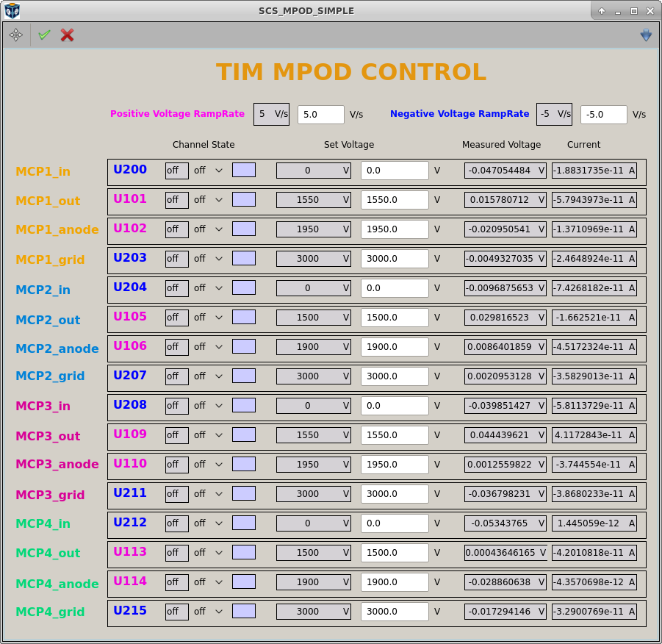The image size is (662, 644).
Task: Click set voltage input for U203 showing 3000.0
Action: pos(395,258)
